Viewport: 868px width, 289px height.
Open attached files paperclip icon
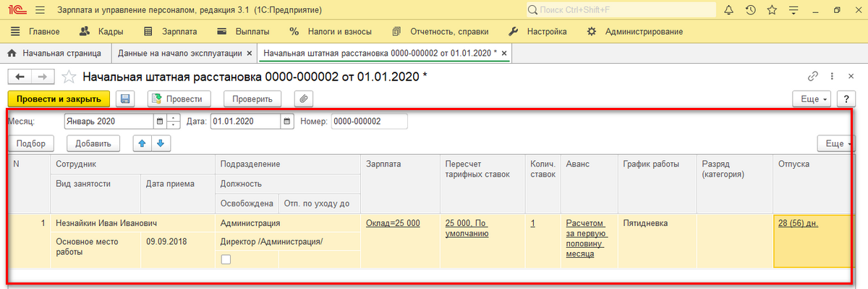(x=304, y=99)
